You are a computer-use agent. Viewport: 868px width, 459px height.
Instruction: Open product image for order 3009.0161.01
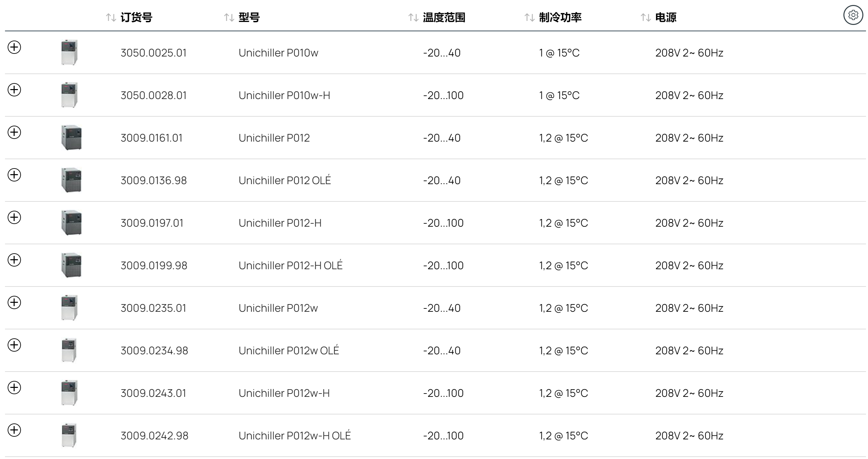point(71,138)
